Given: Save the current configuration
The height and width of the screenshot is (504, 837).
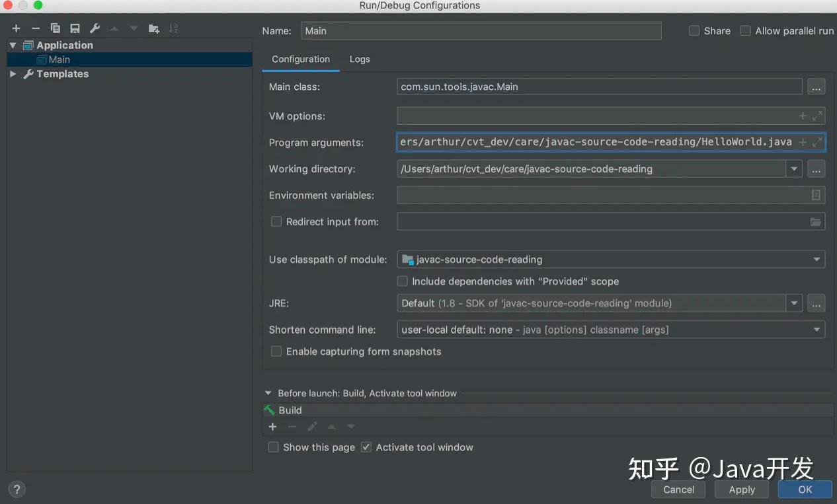Looking at the screenshot, I should point(75,28).
